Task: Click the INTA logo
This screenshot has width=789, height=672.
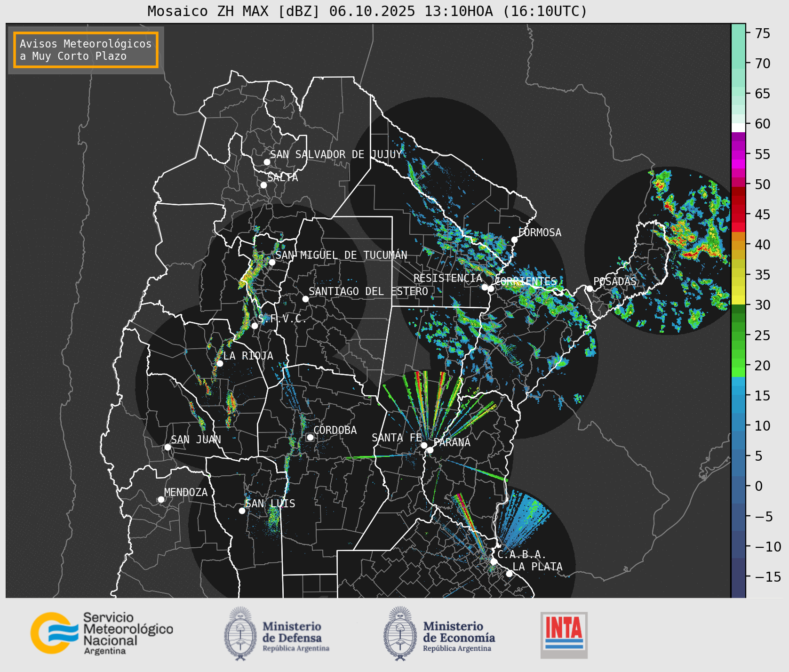Action: coord(564,635)
